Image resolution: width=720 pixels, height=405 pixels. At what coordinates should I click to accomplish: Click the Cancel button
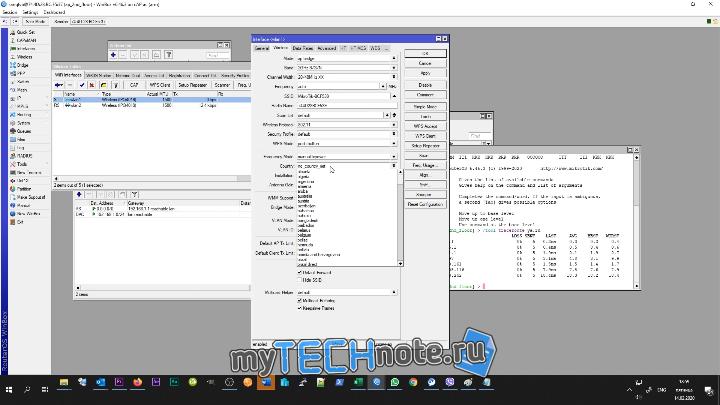click(x=425, y=63)
